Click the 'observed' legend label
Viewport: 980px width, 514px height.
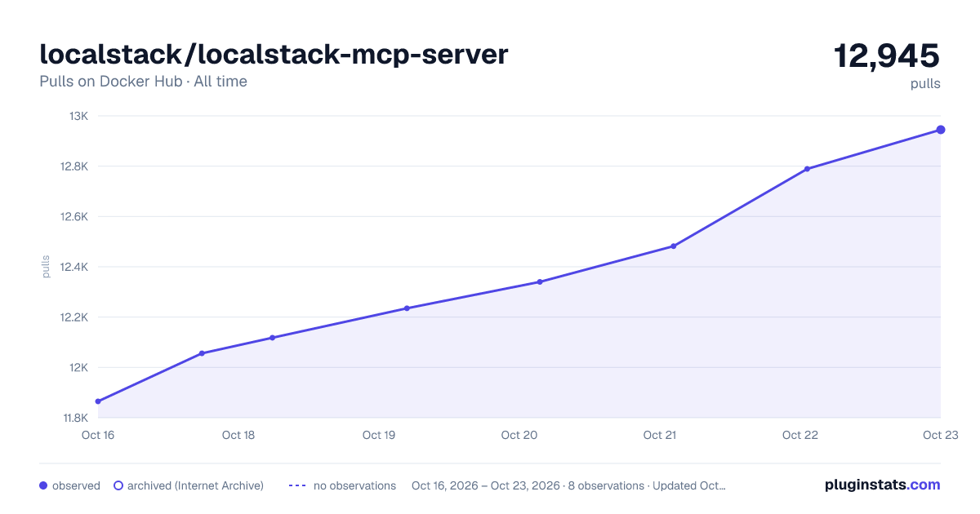coord(76,485)
